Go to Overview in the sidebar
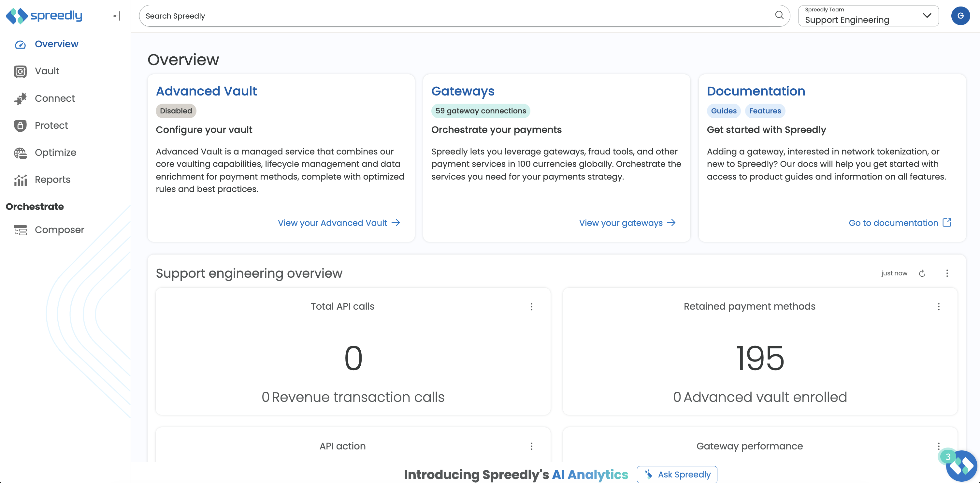Screen dimensions: 980x483 [x=56, y=44]
